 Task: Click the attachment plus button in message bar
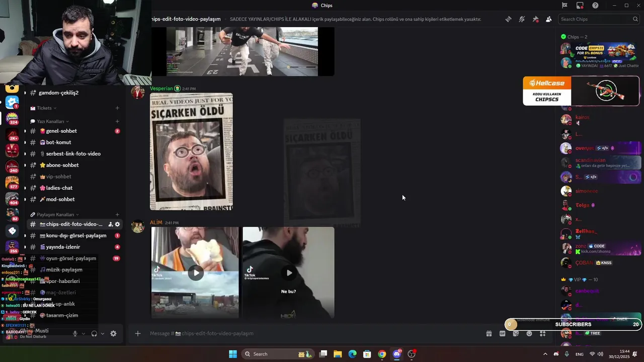pos(137,333)
